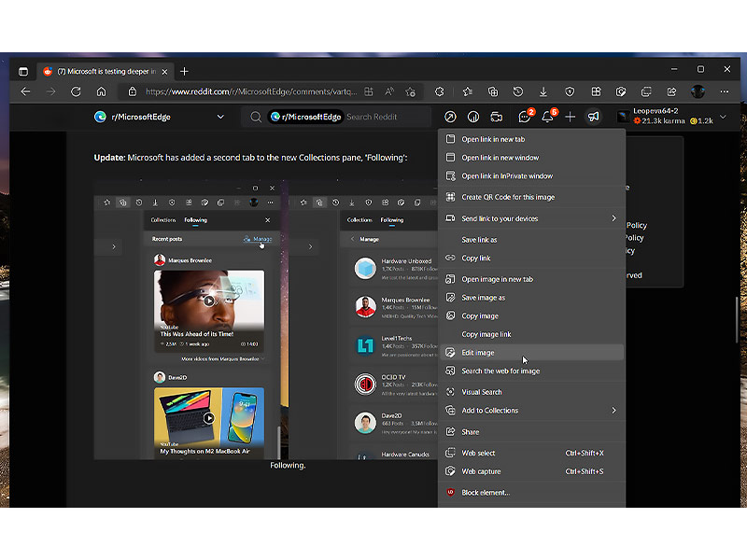Screen dimensions: 747x560
Task: Go to the browser home page
Action: (101, 91)
